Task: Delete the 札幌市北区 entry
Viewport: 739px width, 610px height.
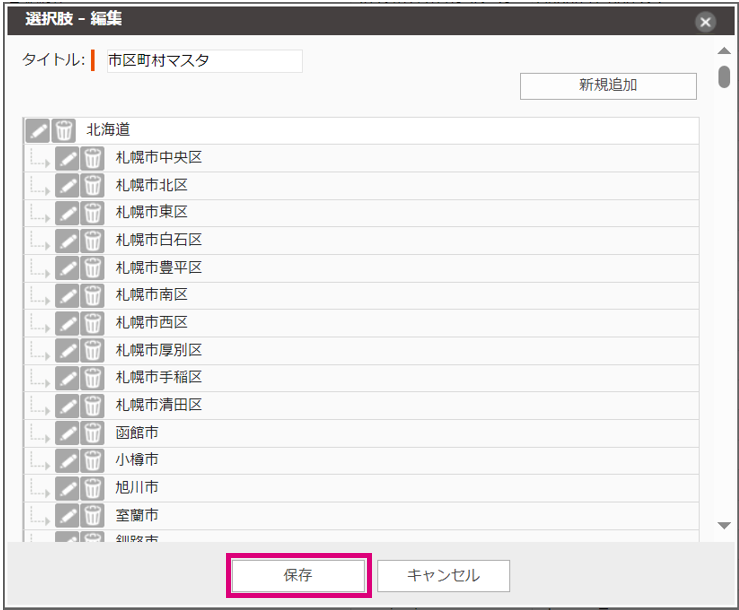Action: (92, 186)
